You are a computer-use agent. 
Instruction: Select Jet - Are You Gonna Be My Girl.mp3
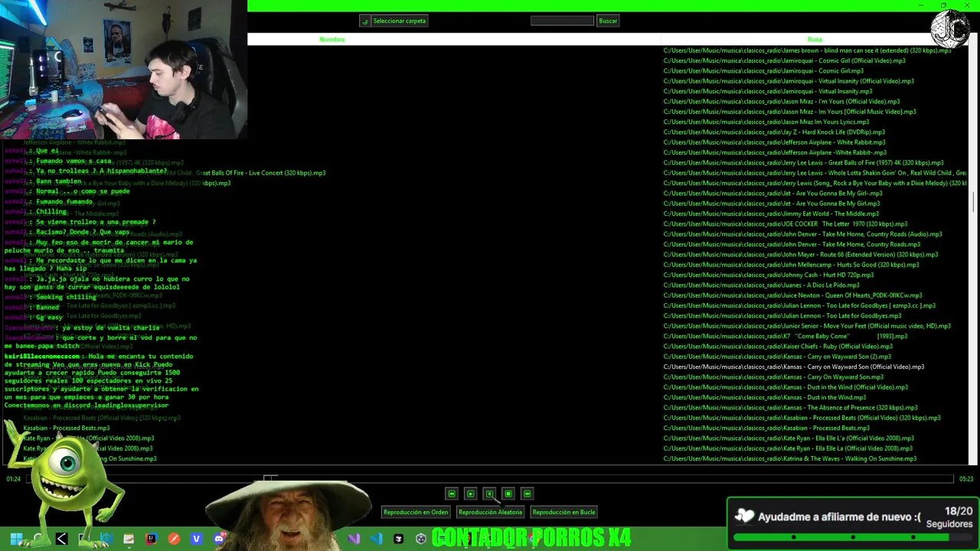click(x=772, y=204)
